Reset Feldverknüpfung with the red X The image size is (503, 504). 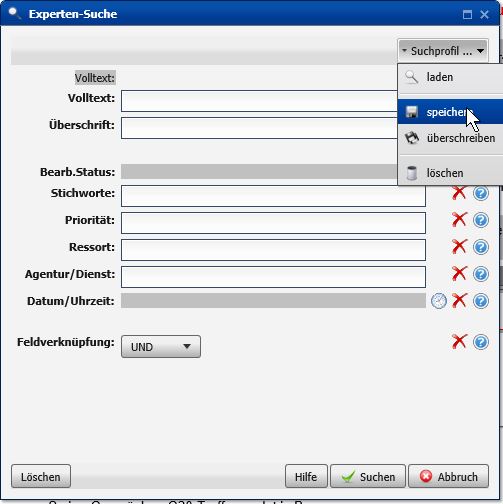[x=459, y=342]
